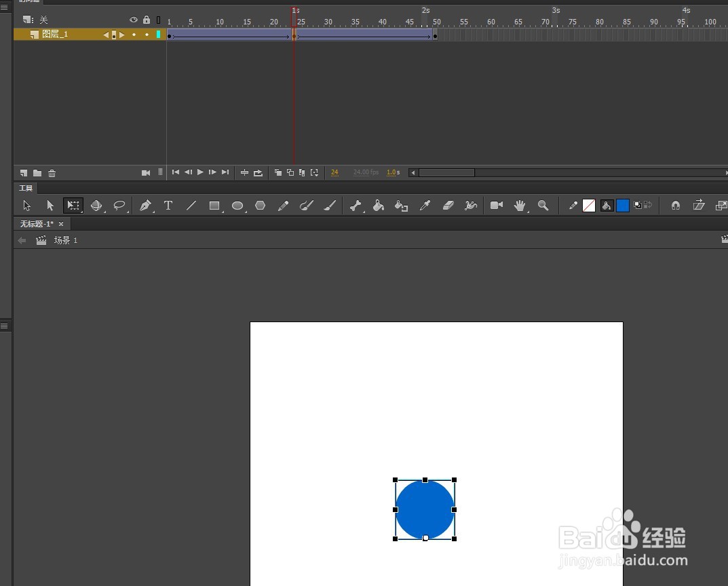
Task: Enable snap to objects magnet
Action: [676, 206]
